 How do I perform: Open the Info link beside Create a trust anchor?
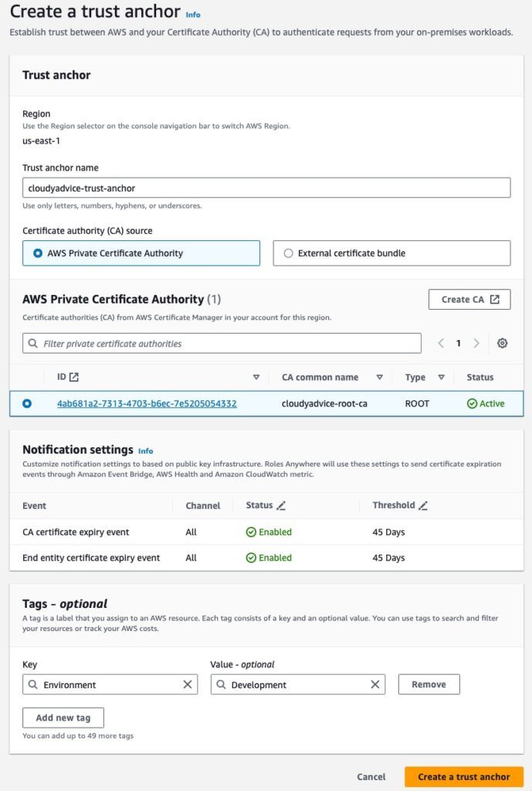pyautogui.click(x=192, y=15)
